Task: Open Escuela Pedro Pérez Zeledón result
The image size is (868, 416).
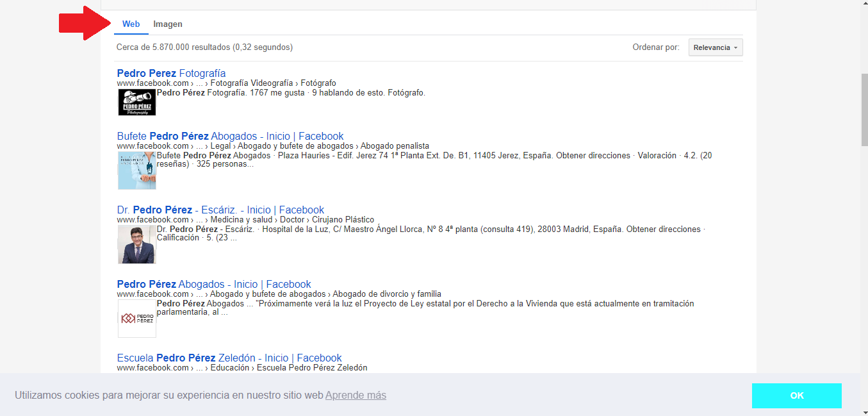Action: click(229, 358)
